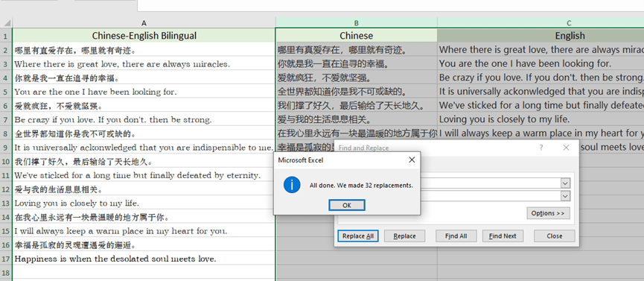The width and height of the screenshot is (644, 281).
Task: Click column A cell 'Loving you is closely to my life.'
Action: pos(144,203)
